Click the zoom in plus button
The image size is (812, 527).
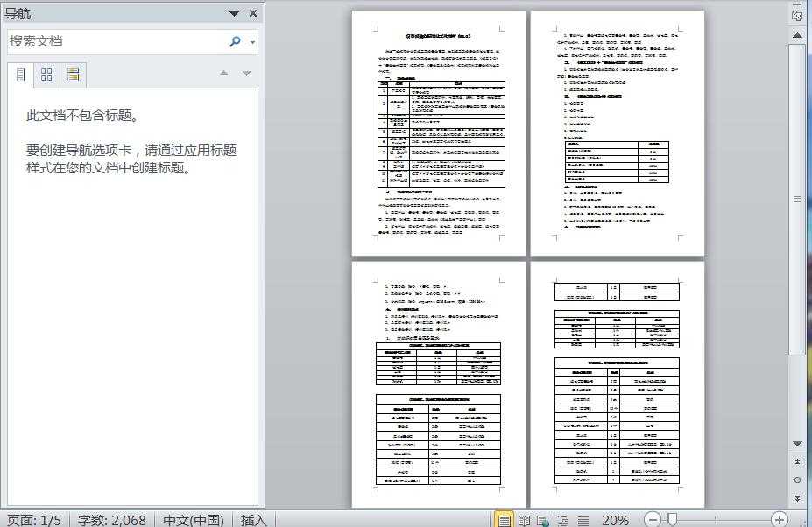pos(779,520)
